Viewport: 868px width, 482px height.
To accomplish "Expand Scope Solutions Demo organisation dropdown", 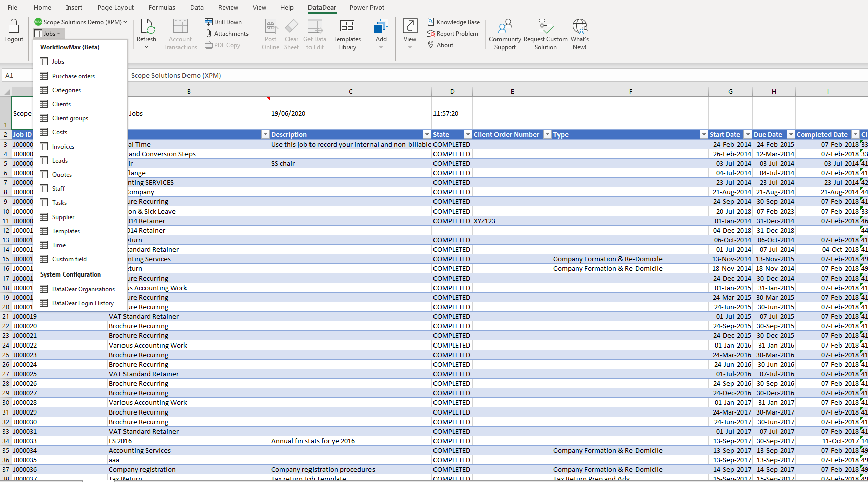I will click(x=81, y=22).
